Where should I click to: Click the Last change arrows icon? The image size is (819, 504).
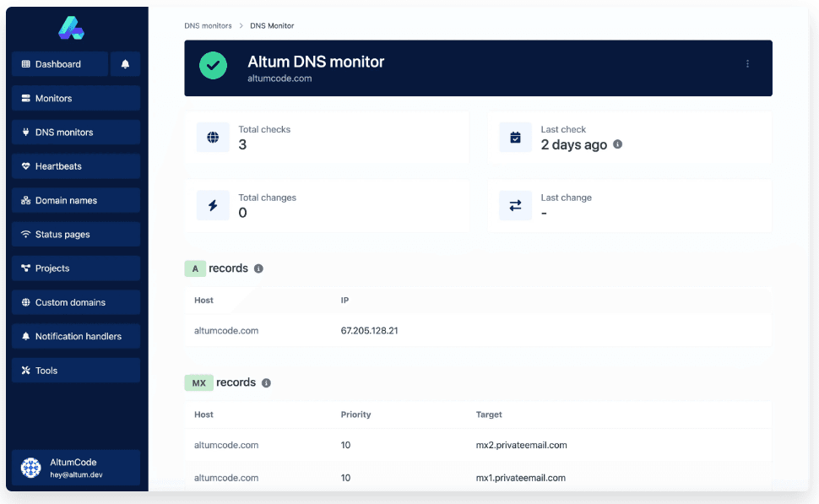[515, 205]
